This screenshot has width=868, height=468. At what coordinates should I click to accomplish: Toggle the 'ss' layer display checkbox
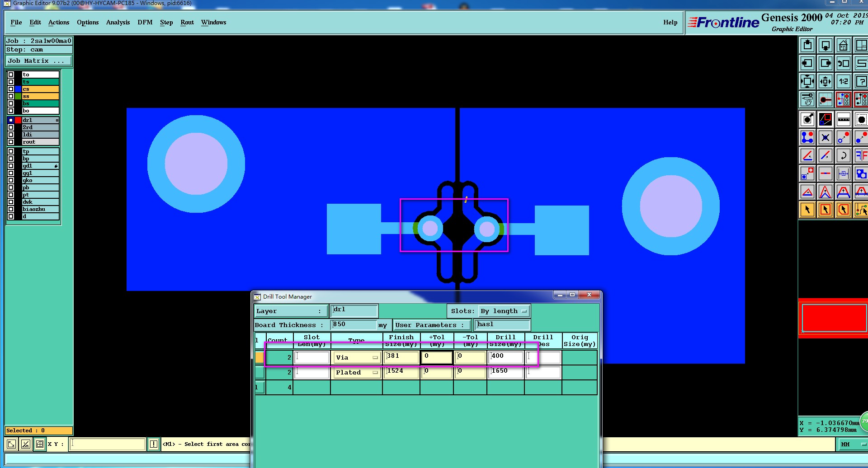point(11,96)
